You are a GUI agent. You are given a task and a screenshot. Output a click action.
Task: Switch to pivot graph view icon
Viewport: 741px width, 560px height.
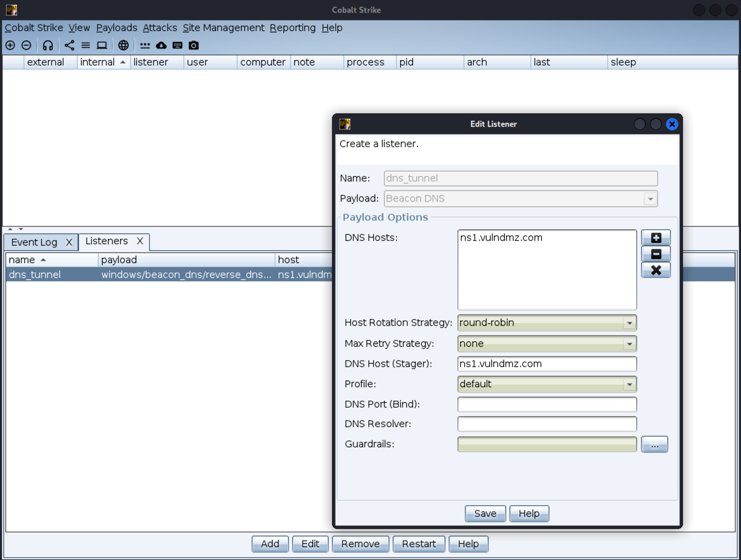coord(70,45)
